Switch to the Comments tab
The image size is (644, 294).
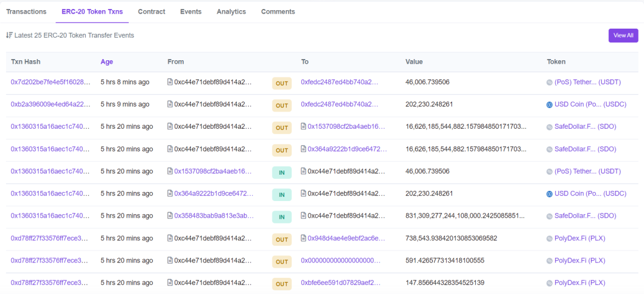click(x=278, y=12)
